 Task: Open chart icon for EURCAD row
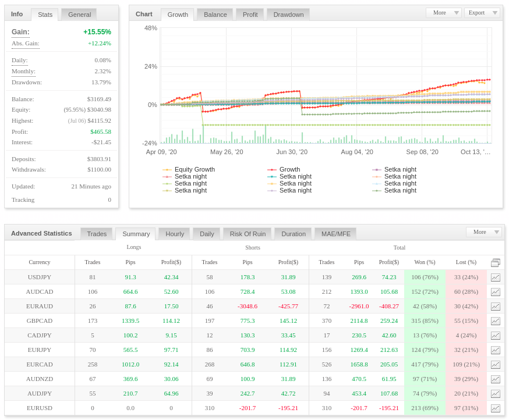[496, 365]
